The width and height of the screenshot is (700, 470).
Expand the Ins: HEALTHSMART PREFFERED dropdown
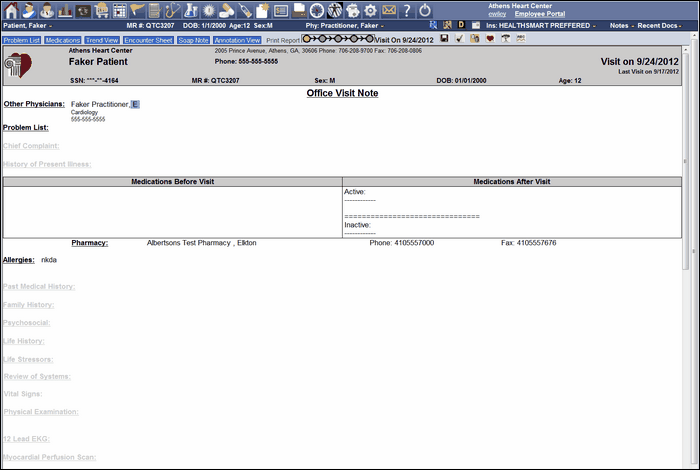[541, 25]
